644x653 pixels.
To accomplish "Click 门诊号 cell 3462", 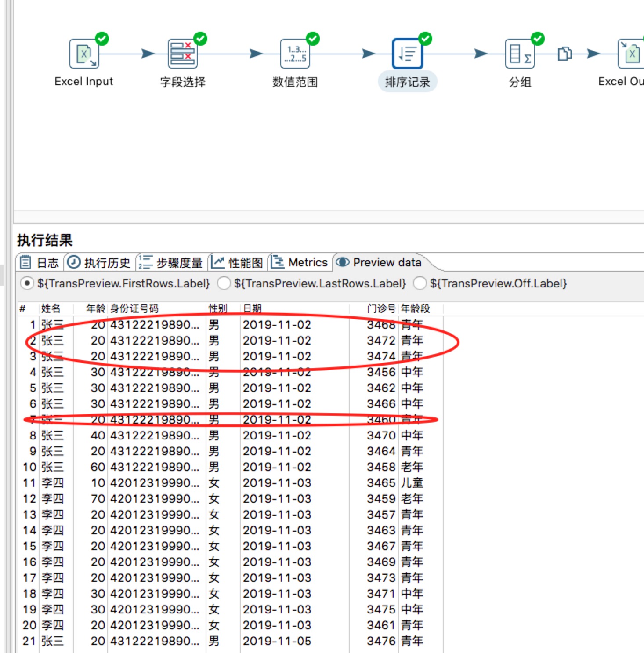I will point(381,388).
